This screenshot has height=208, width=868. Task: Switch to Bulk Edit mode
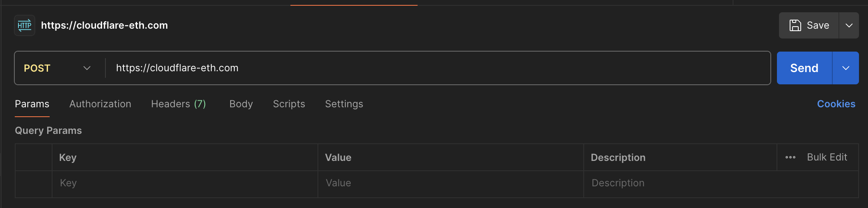[827, 157]
